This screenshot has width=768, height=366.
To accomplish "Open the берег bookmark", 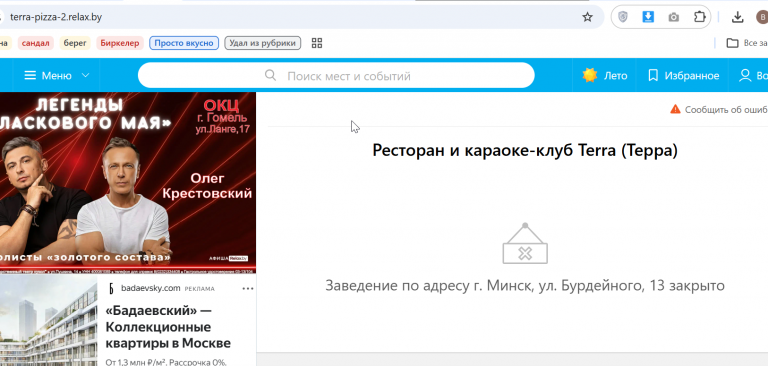I will (75, 43).
